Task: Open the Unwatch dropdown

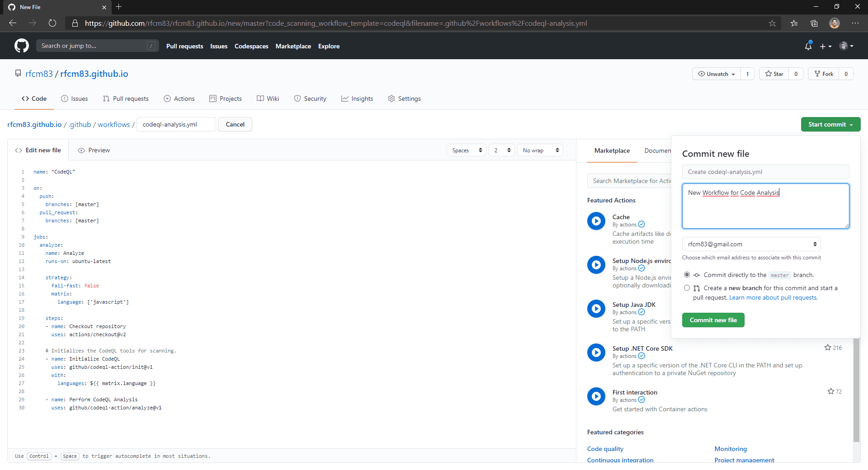Action: pos(717,74)
